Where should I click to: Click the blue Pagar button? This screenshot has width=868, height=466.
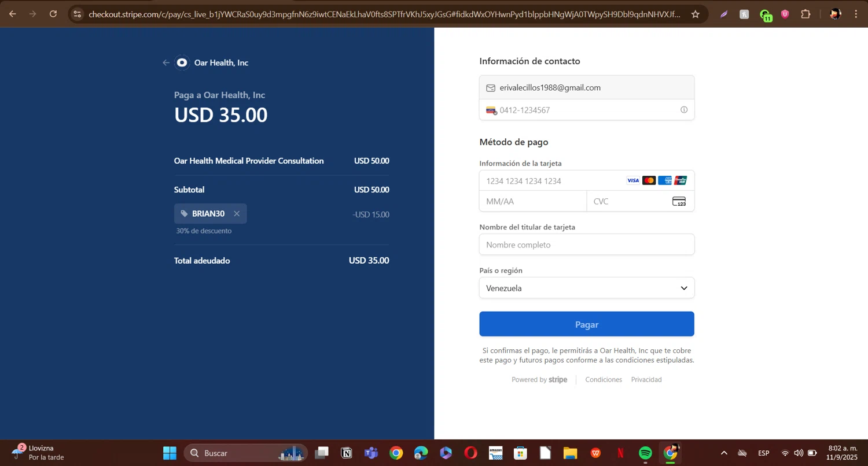click(587, 324)
